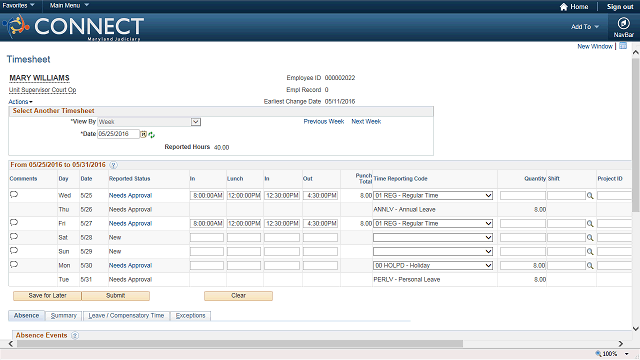The height and width of the screenshot is (360, 640).
Task: Switch to the Absence tab
Action: click(x=27, y=316)
